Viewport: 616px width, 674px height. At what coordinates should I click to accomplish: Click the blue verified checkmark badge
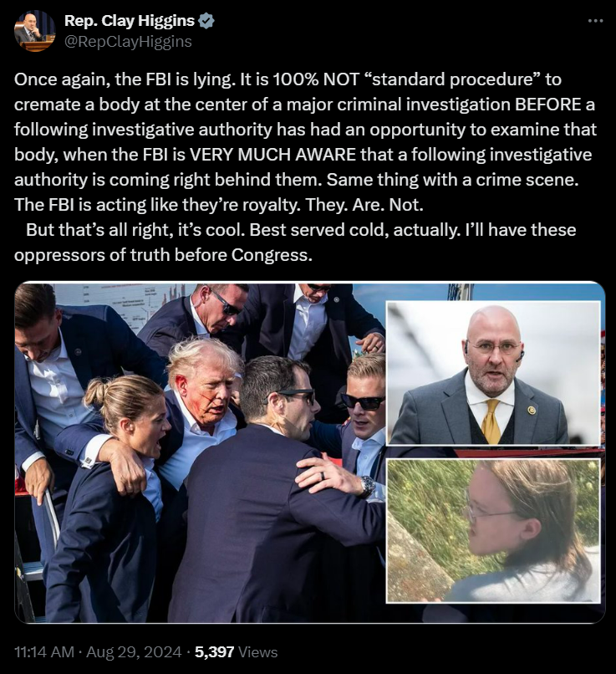(x=207, y=21)
